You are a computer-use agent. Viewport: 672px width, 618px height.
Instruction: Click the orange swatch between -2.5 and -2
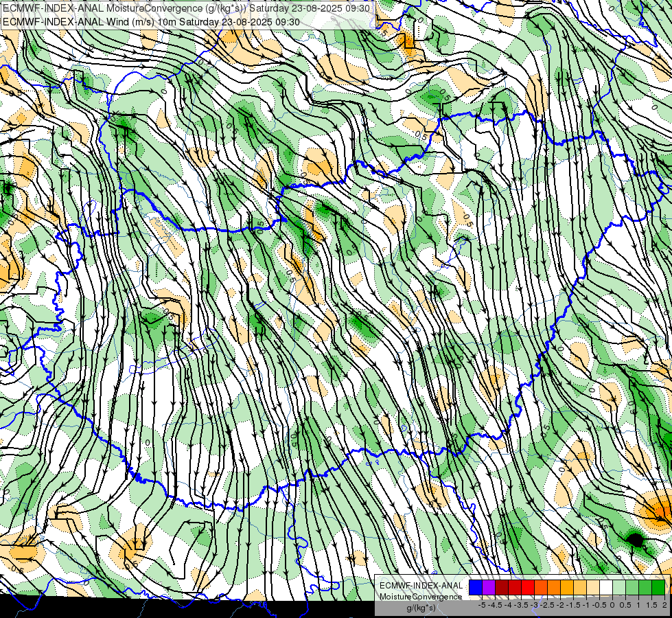click(x=554, y=588)
